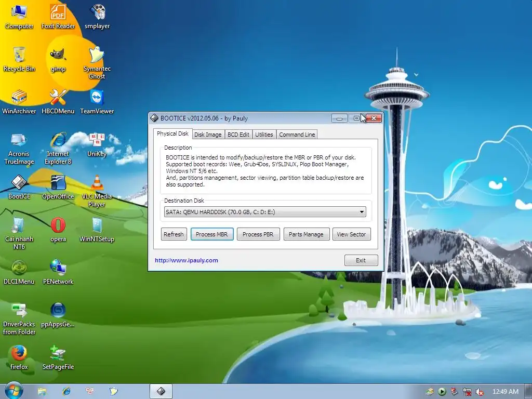Select the BOOTICE taskbar button

click(x=161, y=392)
